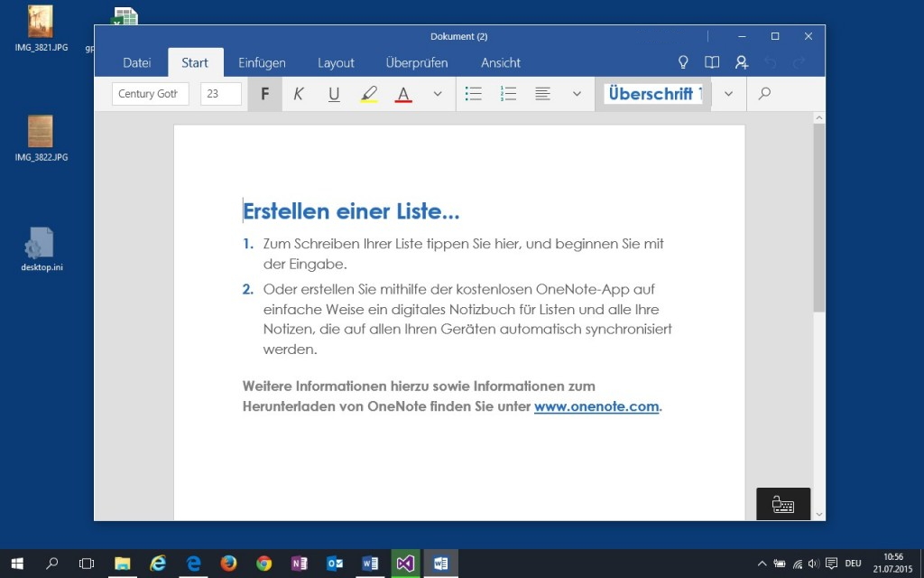924x578 pixels.
Task: Open the search magnifier in the ribbon
Action: point(764,93)
